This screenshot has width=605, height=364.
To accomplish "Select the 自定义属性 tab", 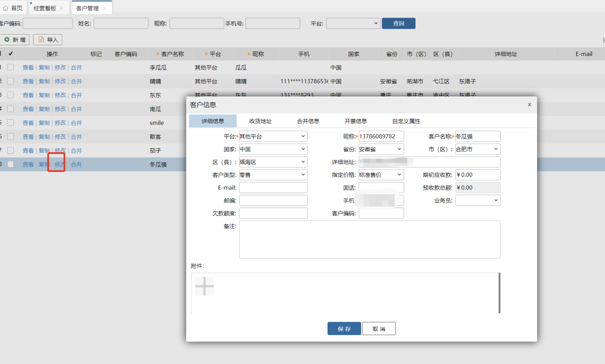I will (406, 121).
